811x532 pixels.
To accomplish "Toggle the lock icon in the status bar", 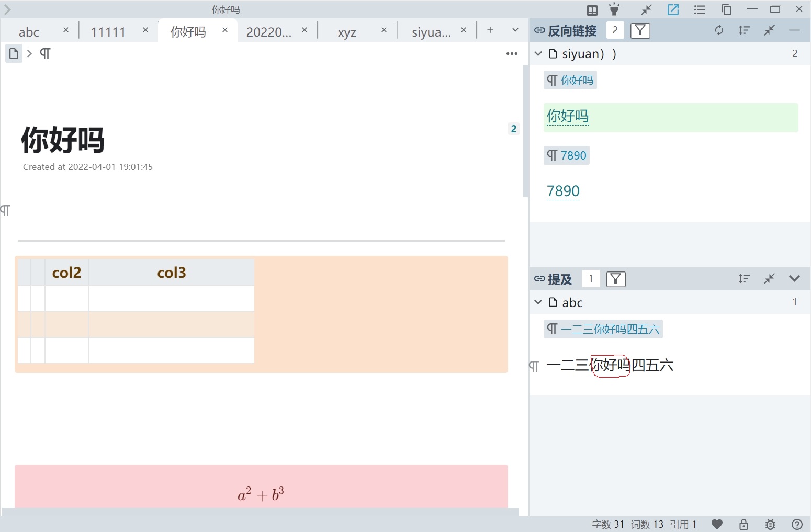I will [744, 524].
